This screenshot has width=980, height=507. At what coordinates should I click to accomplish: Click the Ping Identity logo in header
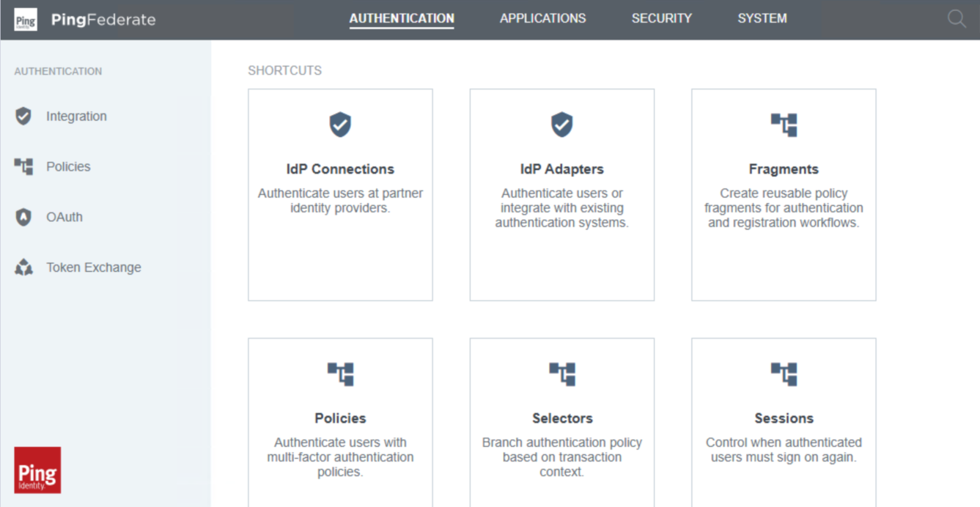click(26, 20)
